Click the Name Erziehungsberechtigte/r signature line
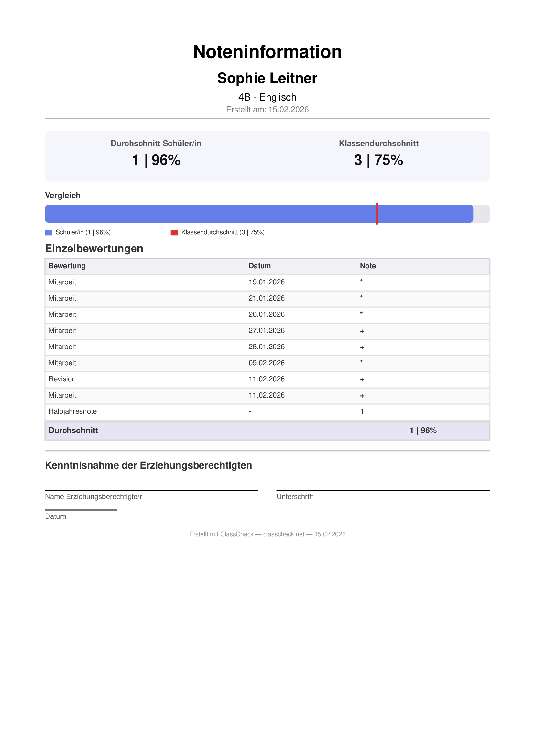 point(151,490)
